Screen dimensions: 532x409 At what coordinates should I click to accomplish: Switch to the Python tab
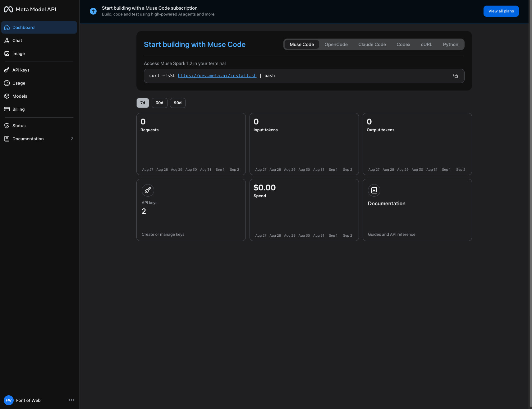tap(451, 44)
